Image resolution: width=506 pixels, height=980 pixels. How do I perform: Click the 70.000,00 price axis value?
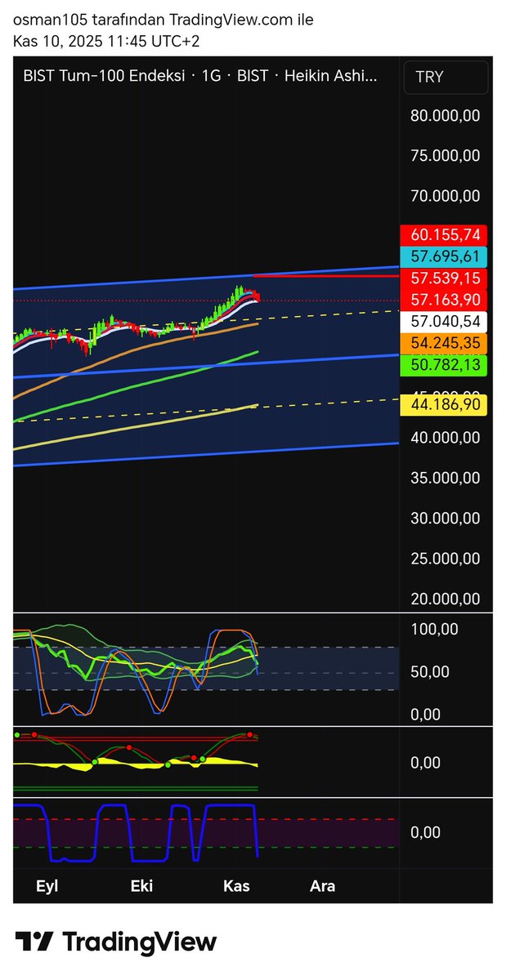445,195
